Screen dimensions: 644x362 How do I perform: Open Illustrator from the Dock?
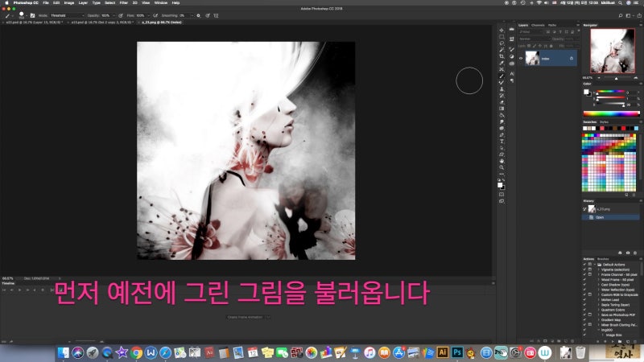[x=442, y=352]
